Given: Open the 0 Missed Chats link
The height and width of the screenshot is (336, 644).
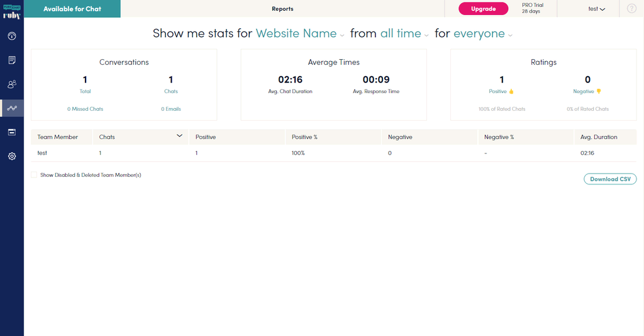Looking at the screenshot, I should [85, 109].
